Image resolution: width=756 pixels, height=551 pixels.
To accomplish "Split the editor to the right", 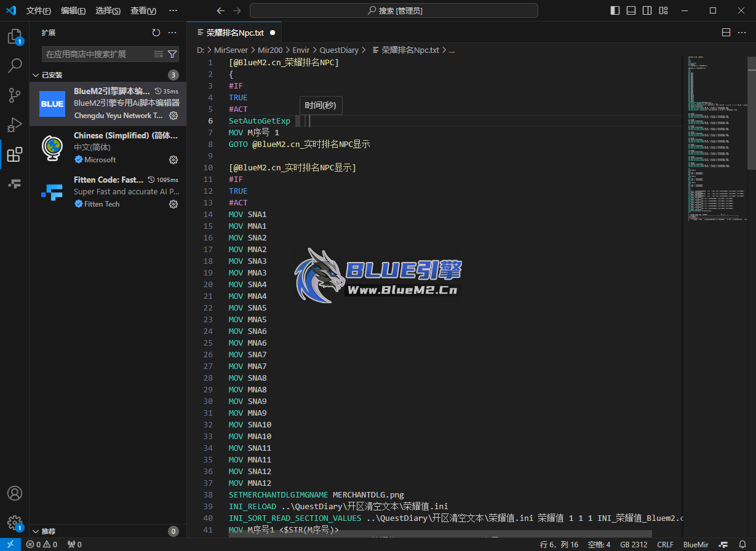I will click(726, 33).
